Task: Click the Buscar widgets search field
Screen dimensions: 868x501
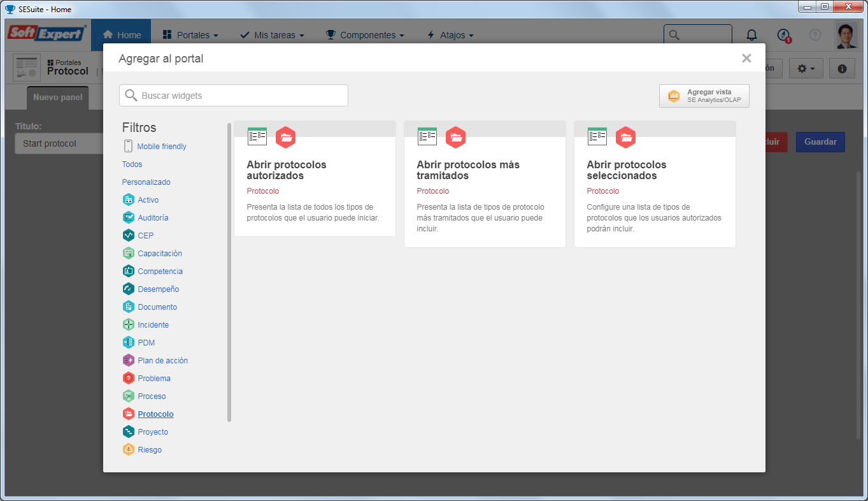Action: click(x=234, y=96)
